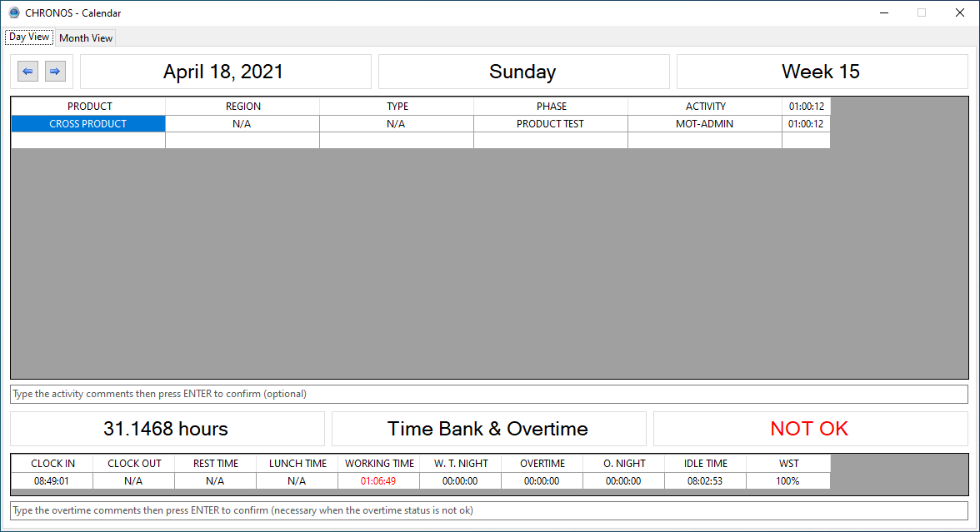Click the Sunday weekday display
The width and height of the screenshot is (980, 532).
click(x=523, y=72)
